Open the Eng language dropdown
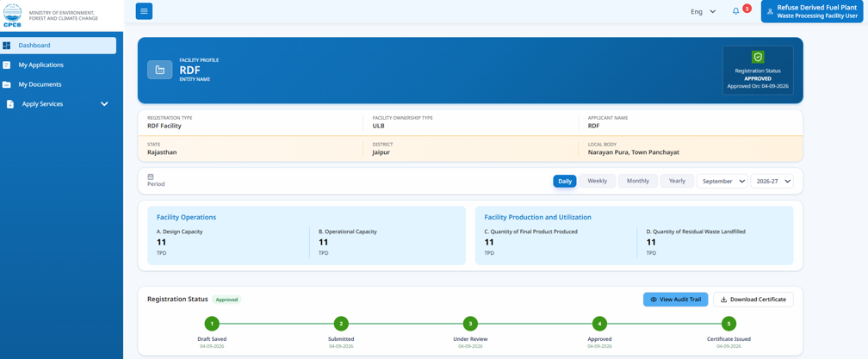The image size is (868, 359). point(703,11)
